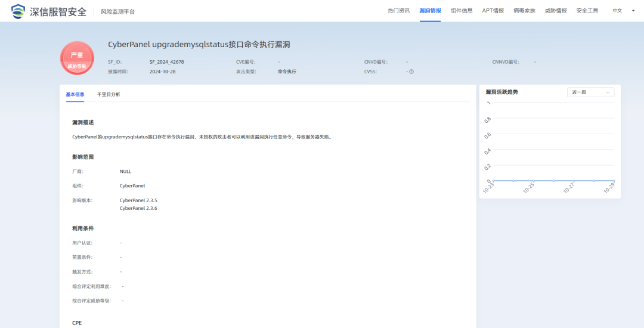Open the 组件信息 menu
Viewport: 644px width, 328px height.
pyautogui.click(x=462, y=11)
